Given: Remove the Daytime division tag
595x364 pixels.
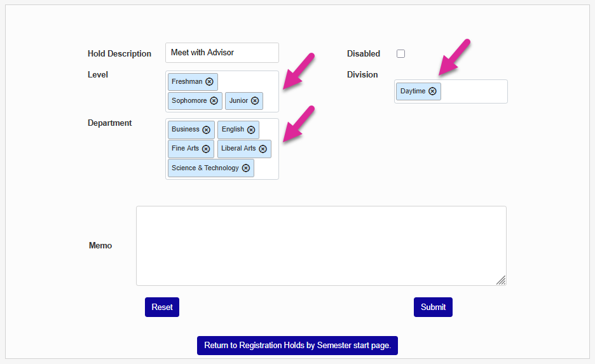Looking at the screenshot, I should (432, 91).
